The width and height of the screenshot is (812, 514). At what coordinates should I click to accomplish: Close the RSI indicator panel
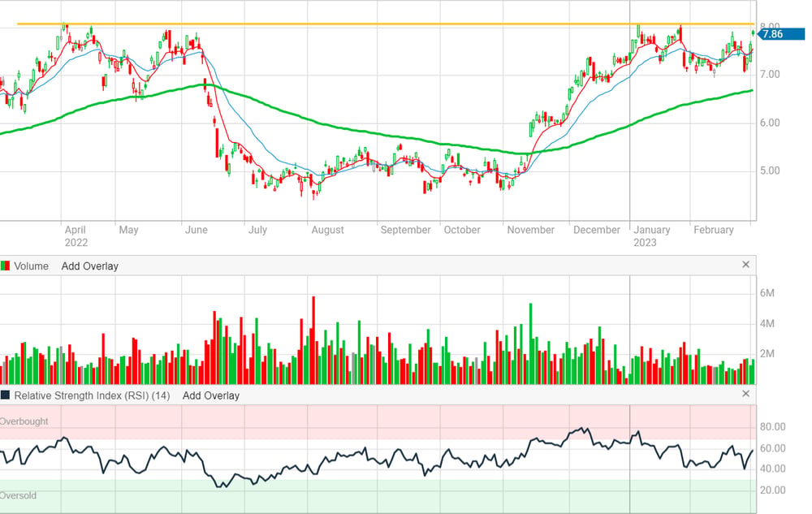[x=745, y=394]
